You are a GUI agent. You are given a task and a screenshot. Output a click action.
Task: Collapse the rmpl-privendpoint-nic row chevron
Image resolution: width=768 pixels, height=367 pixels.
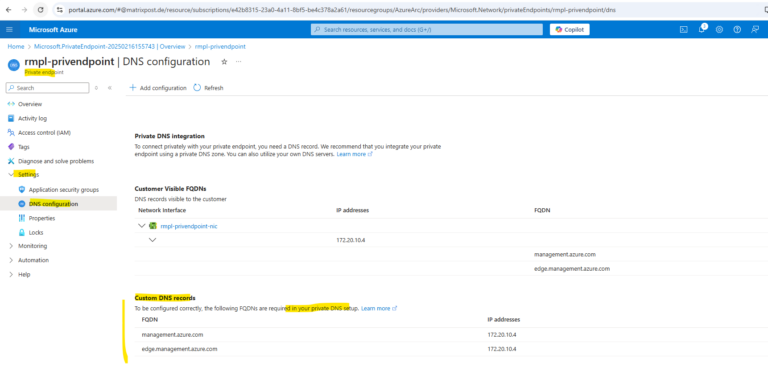[x=142, y=226]
